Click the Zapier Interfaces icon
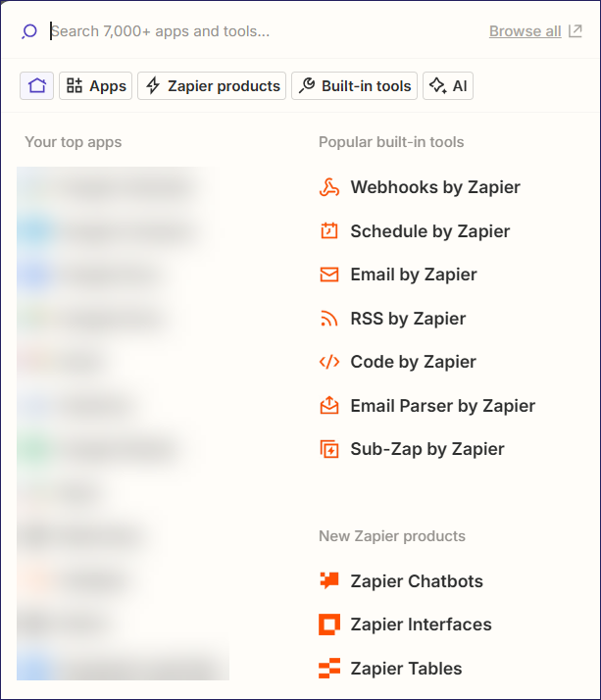 click(x=329, y=625)
